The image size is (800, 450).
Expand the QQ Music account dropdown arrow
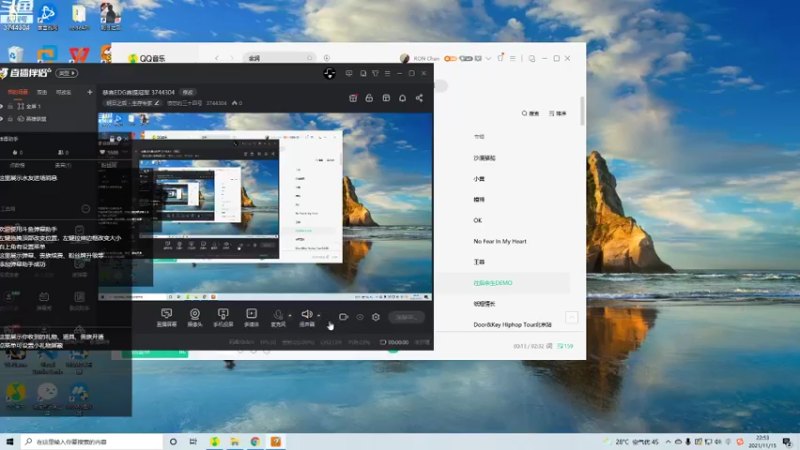point(488,58)
